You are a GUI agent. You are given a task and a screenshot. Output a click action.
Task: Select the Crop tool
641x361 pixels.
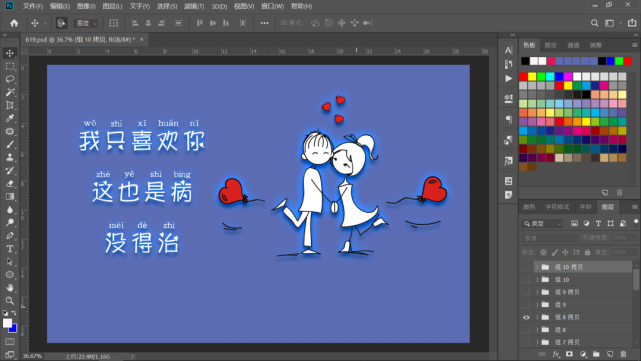point(10,105)
